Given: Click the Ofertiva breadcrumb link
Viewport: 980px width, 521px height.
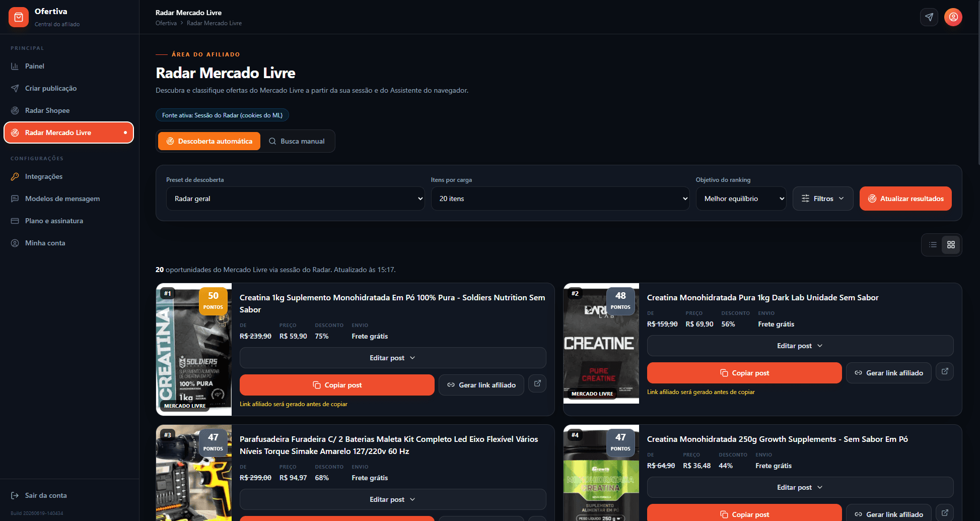Looking at the screenshot, I should (x=166, y=23).
